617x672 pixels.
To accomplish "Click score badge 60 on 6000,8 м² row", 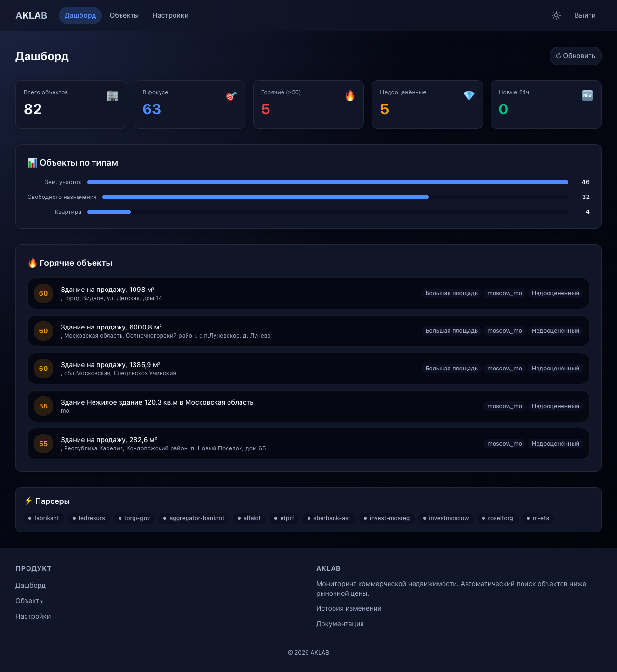I will click(43, 331).
